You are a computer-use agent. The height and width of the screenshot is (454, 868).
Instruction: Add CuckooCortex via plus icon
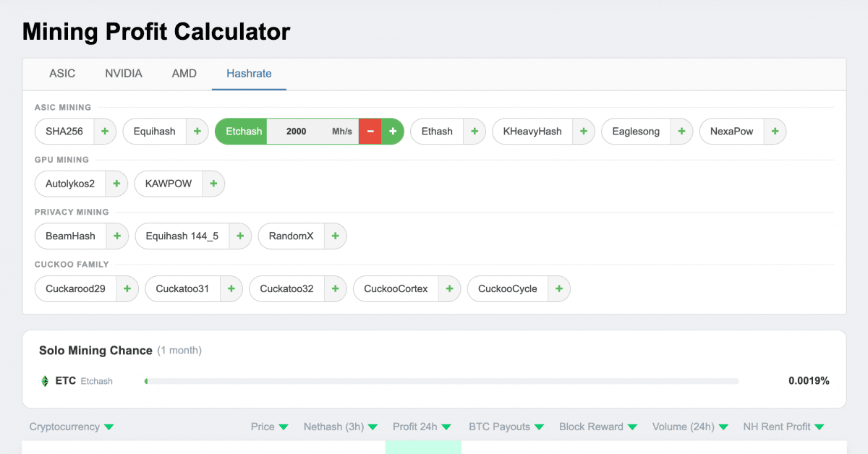tap(449, 289)
